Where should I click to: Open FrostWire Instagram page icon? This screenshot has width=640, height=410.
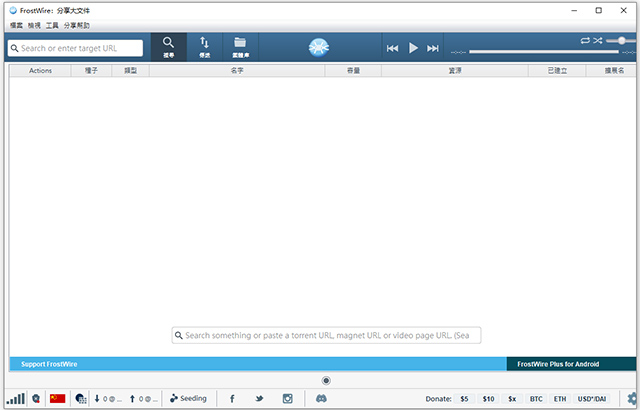[288, 399]
